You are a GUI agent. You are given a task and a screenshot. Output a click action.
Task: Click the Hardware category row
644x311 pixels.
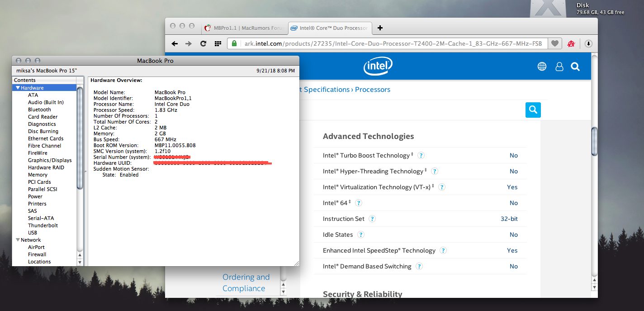[44, 88]
